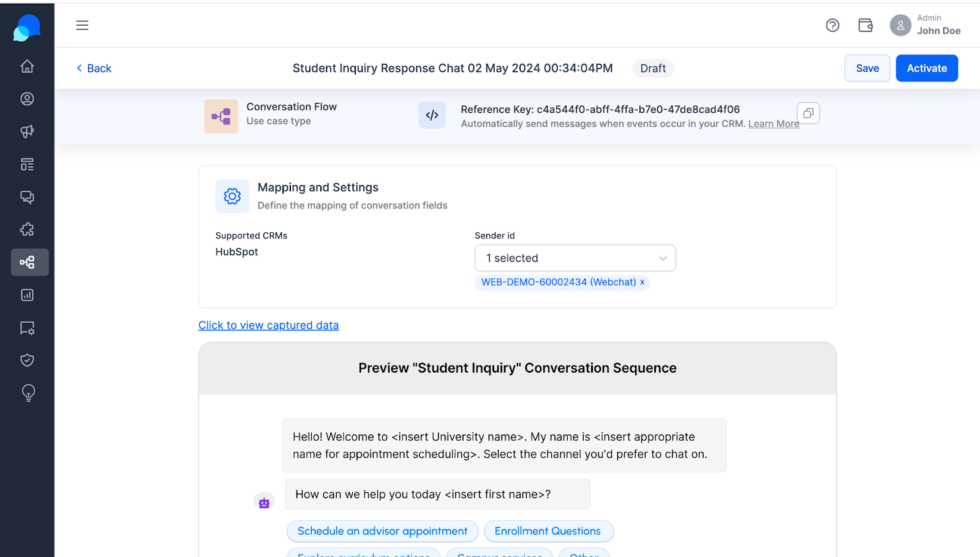Go Back to the previous page

point(94,69)
